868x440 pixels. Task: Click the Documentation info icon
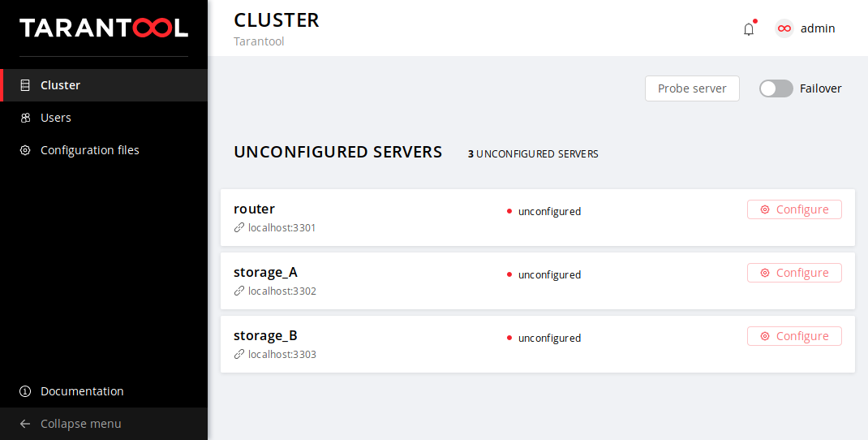[x=25, y=391]
